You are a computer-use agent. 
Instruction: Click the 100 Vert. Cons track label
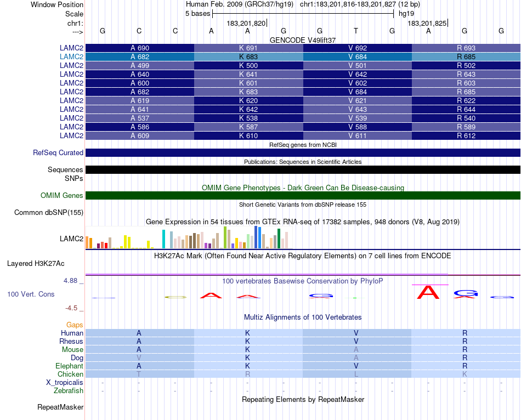coord(31,294)
